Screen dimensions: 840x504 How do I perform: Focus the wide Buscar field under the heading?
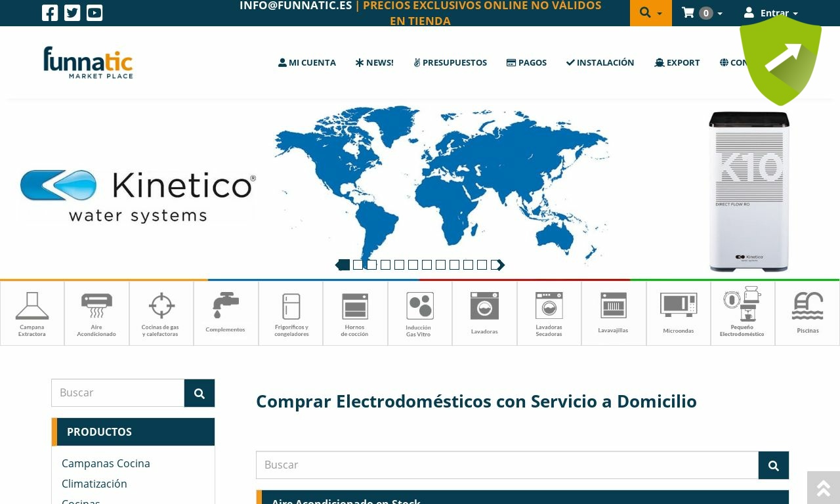coord(507,465)
